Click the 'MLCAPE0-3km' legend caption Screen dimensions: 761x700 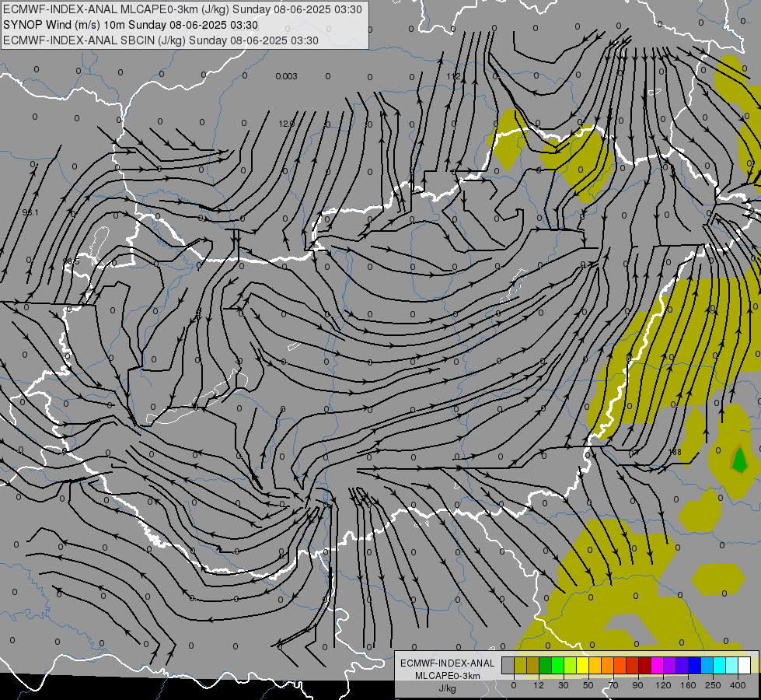pyautogui.click(x=448, y=676)
